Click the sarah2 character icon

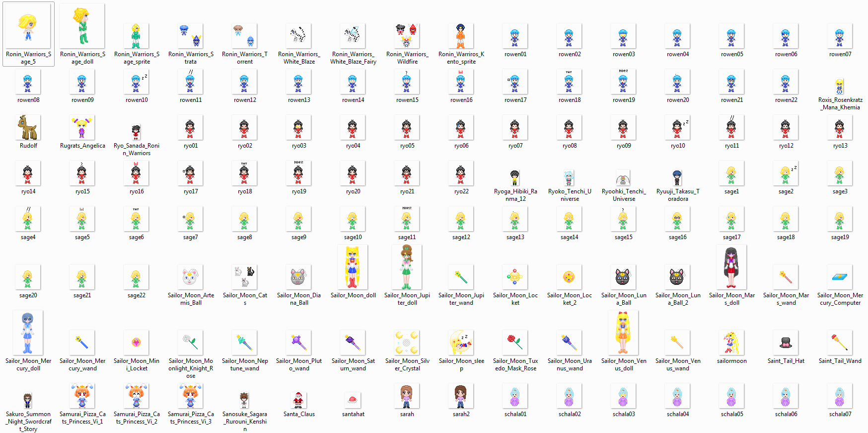coord(461,396)
